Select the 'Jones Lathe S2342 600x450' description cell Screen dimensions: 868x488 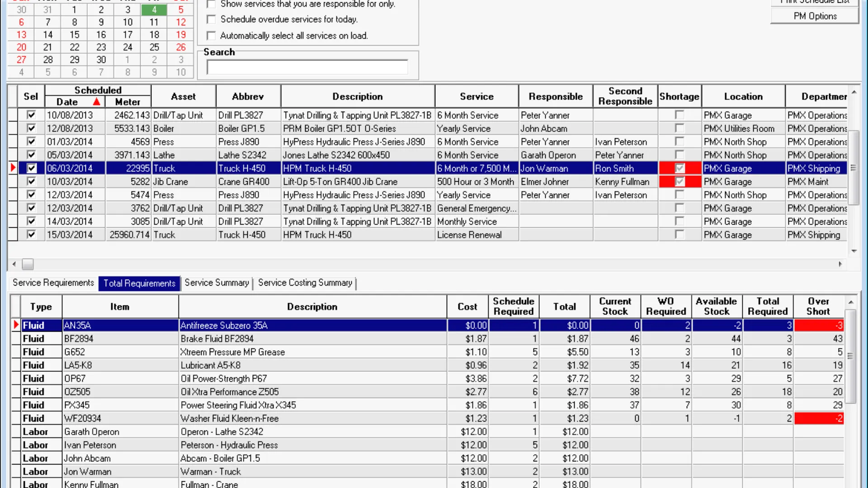pyautogui.click(x=358, y=155)
